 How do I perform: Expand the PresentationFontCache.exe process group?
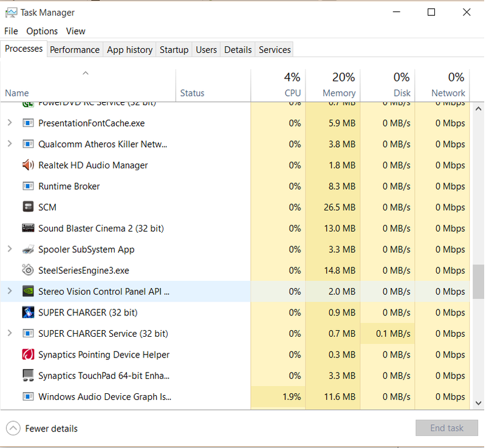click(10, 123)
